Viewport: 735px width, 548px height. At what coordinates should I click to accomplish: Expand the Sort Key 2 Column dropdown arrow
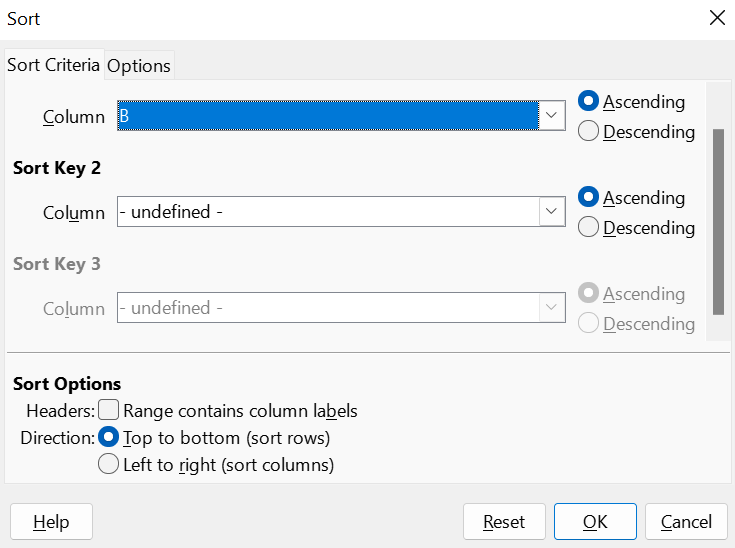pyautogui.click(x=551, y=211)
